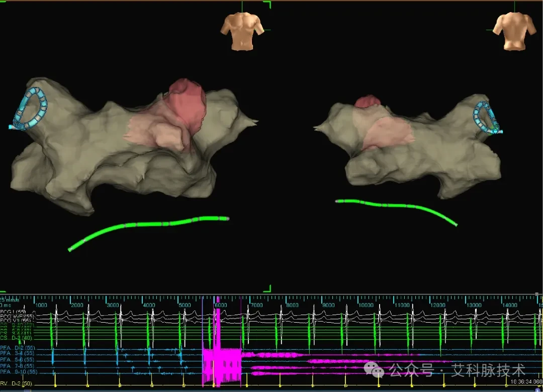Select the PFA 5-6 (55) channel label
The height and width of the screenshot is (392, 543).
click(x=17, y=359)
